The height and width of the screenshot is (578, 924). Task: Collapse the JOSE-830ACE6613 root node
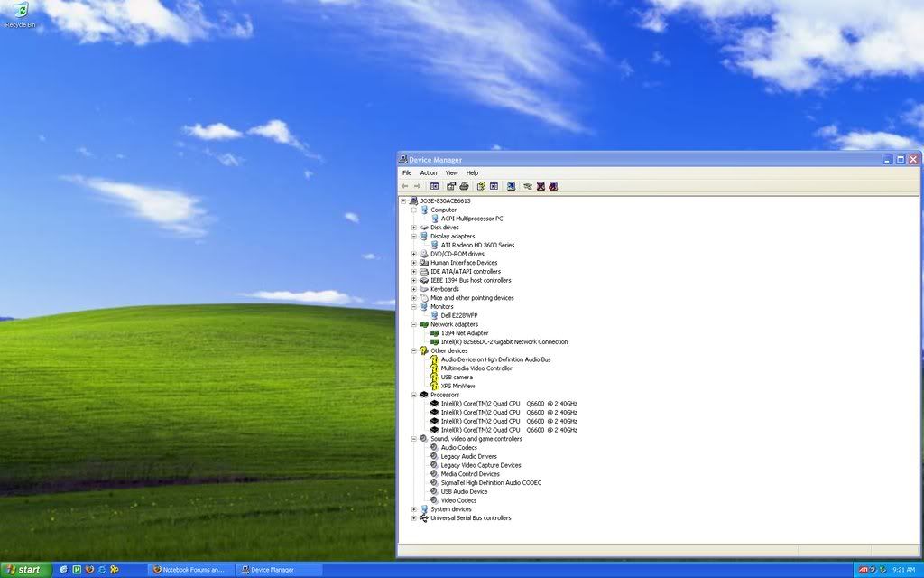(403, 201)
